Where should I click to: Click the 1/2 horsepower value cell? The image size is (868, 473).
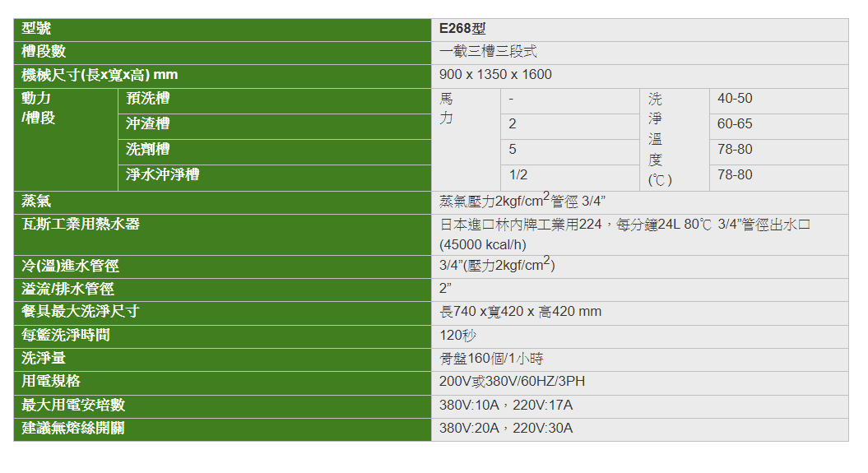pyautogui.click(x=518, y=175)
